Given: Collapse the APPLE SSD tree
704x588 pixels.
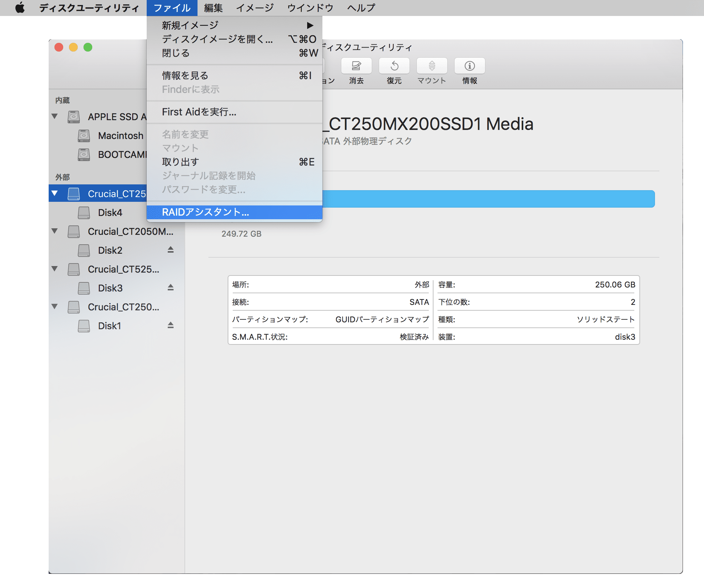Looking at the screenshot, I should tap(55, 117).
